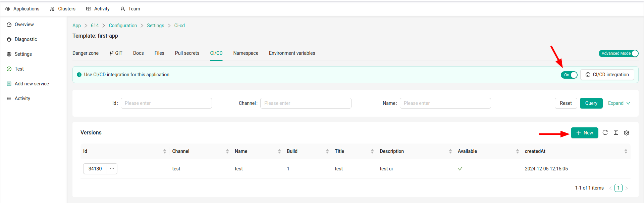Open the ellipsis menu for version 34130
The height and width of the screenshot is (203, 644).
112,169
